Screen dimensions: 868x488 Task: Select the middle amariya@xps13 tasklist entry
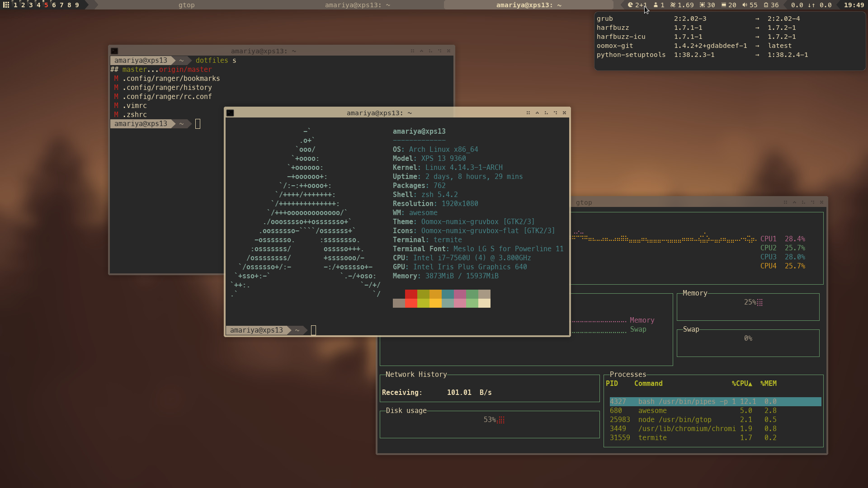[358, 5]
